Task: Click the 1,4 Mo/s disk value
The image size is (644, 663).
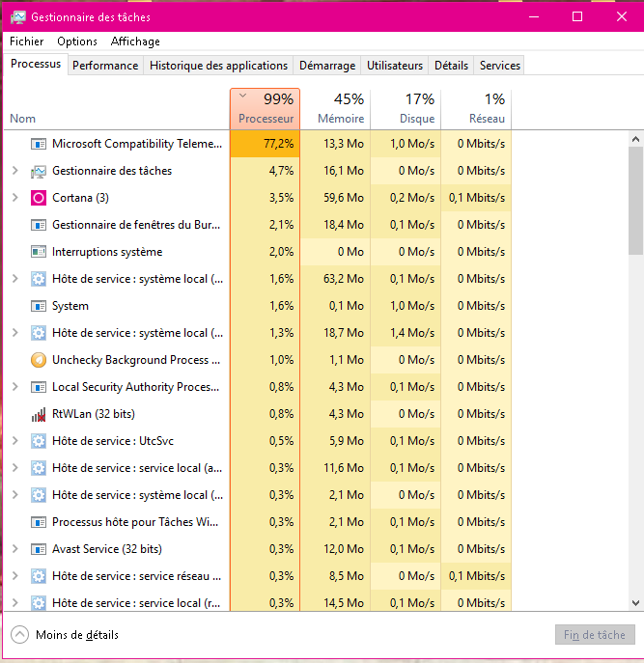Action: [x=412, y=333]
